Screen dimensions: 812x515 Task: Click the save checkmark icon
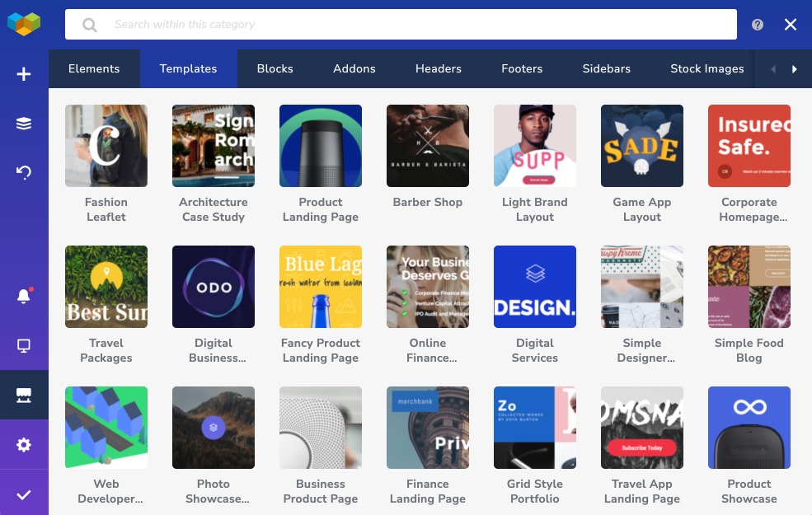pos(24,494)
